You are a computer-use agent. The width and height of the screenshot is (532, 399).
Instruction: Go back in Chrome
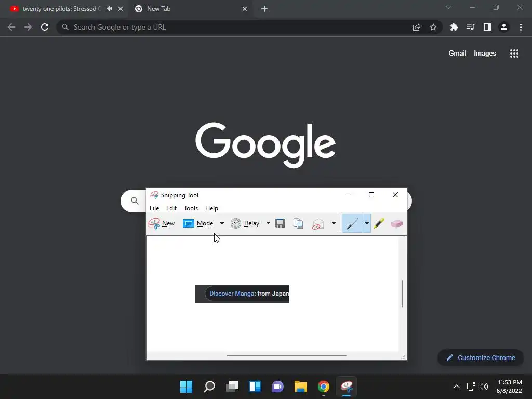tap(11, 27)
